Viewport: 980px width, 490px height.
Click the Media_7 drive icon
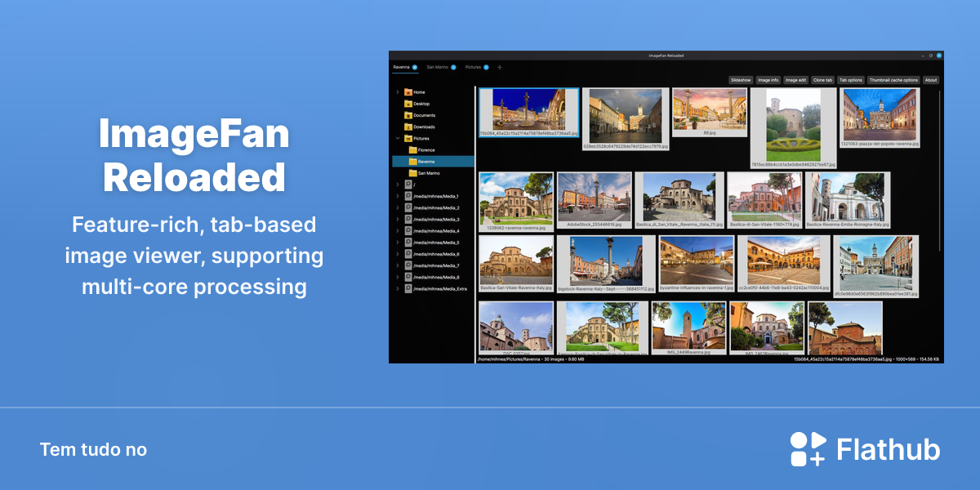coord(408,265)
